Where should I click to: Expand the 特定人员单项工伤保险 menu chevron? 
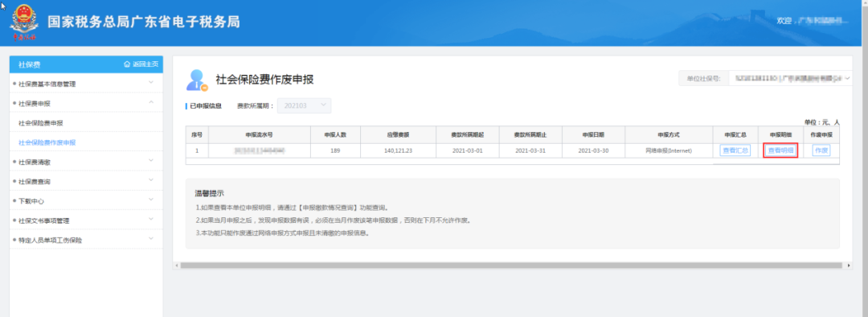point(151,238)
